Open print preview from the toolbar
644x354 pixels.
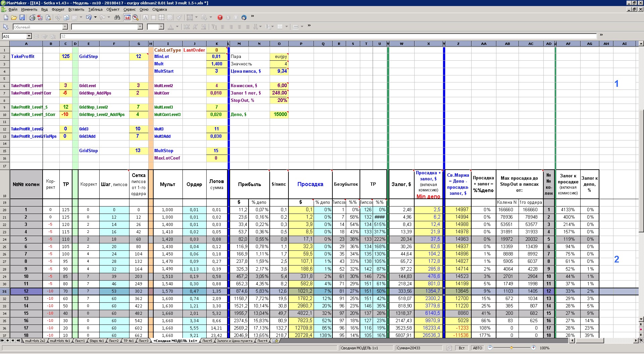[48, 17]
